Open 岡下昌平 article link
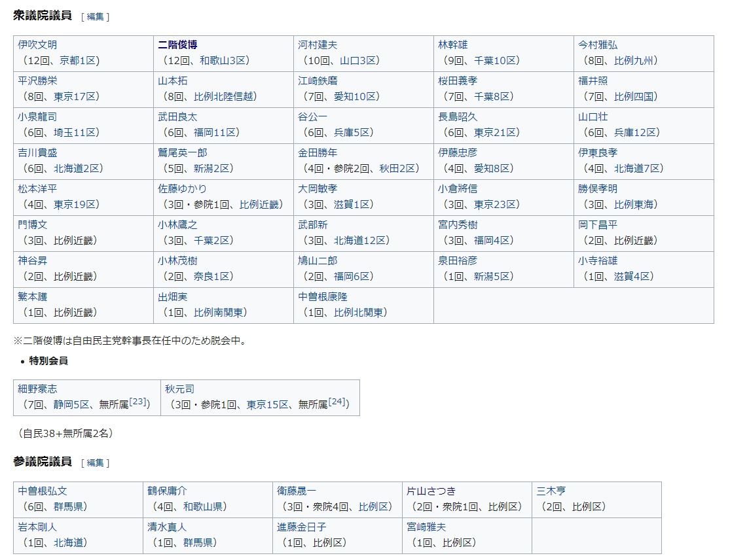730x560 pixels. tap(598, 224)
